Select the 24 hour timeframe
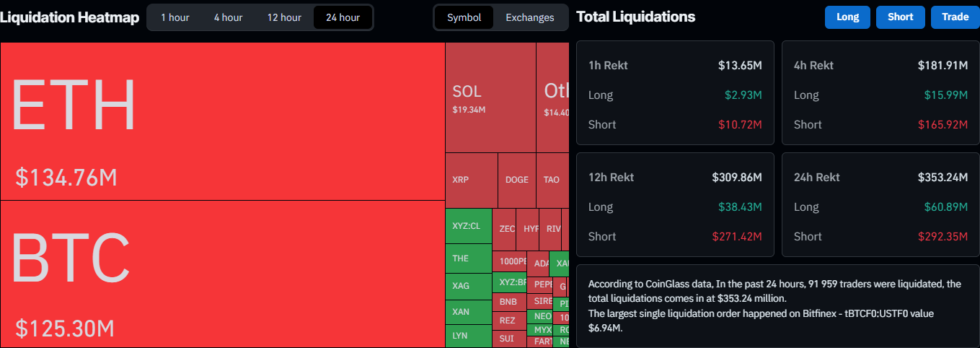 (x=343, y=17)
